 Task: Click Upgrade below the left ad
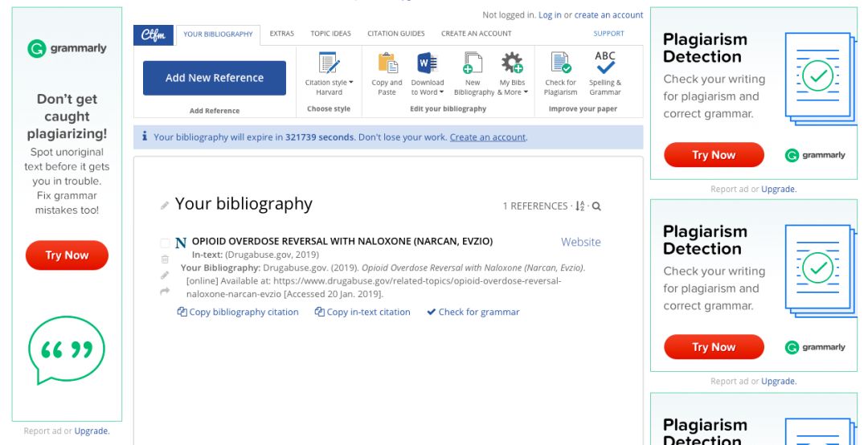coord(92,431)
